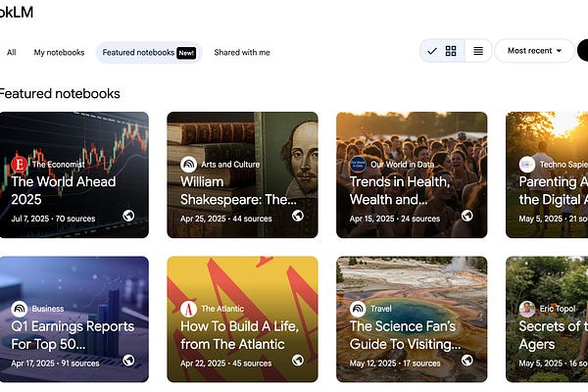Open Trends in Health, Wealth notebook
The width and height of the screenshot is (588, 392).
(412, 174)
